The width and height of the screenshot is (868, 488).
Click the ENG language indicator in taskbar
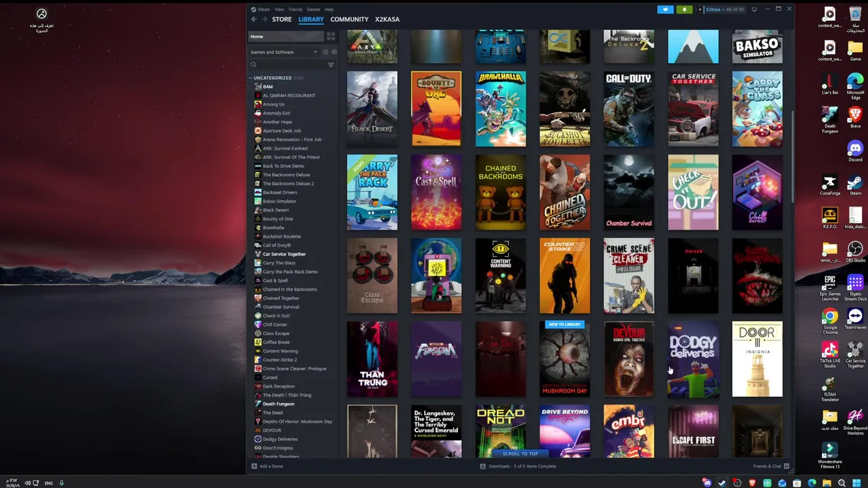pyautogui.click(x=49, y=483)
